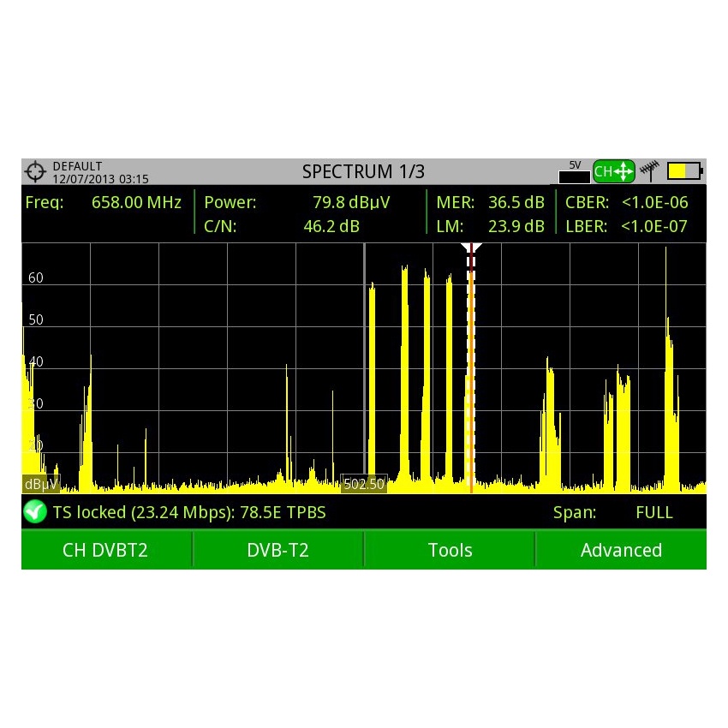Image resolution: width=728 pixels, height=728 pixels.
Task: Click the DEFAULT installation name and date
Action: point(100,172)
